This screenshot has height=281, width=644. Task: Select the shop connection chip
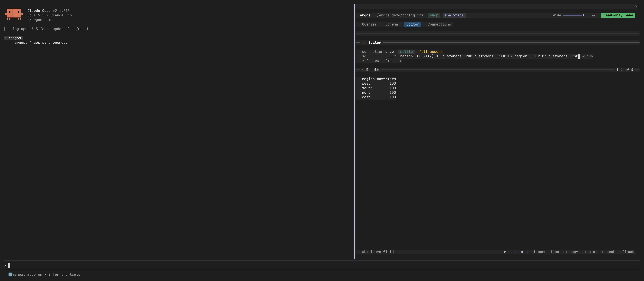click(434, 16)
